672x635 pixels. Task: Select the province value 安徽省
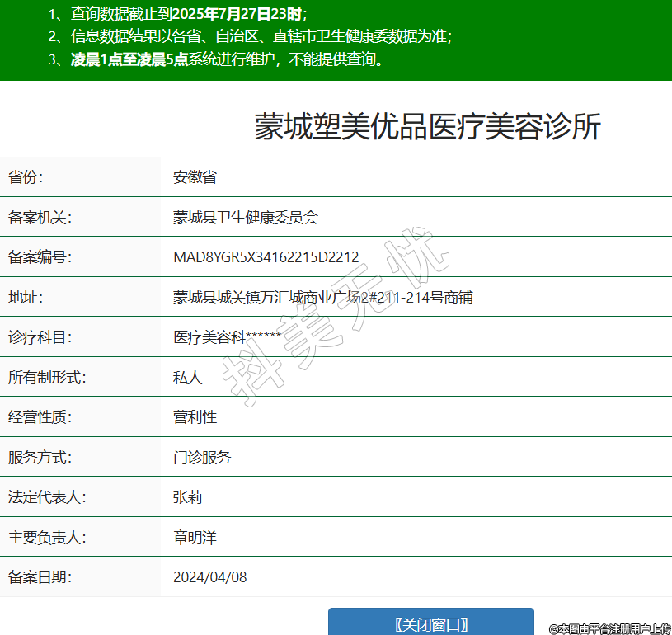pos(195,177)
